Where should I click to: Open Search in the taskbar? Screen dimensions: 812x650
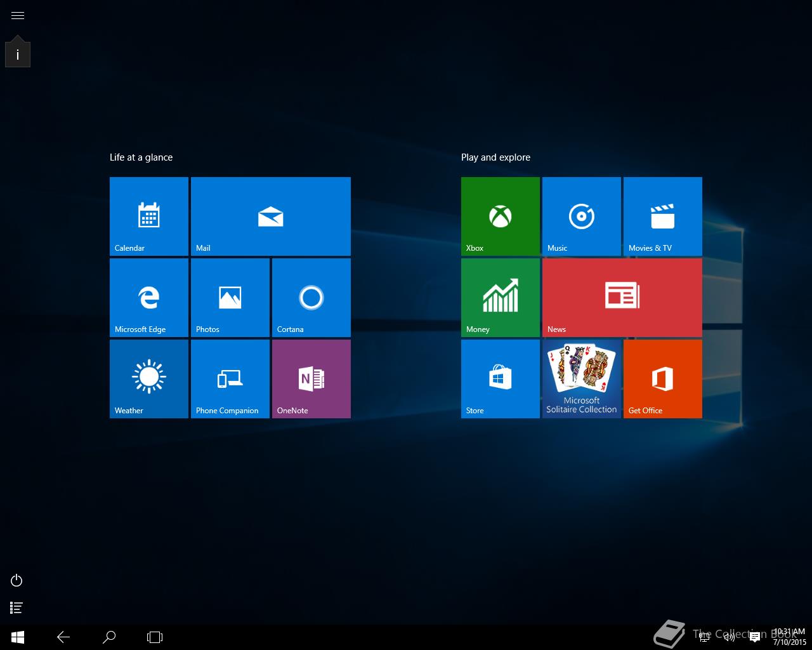[109, 637]
